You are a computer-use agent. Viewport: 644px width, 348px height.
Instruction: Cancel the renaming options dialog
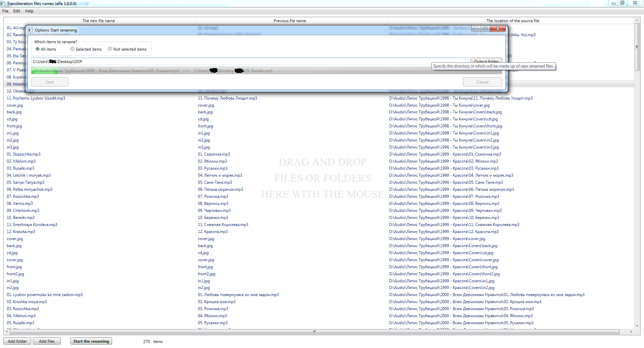point(482,82)
